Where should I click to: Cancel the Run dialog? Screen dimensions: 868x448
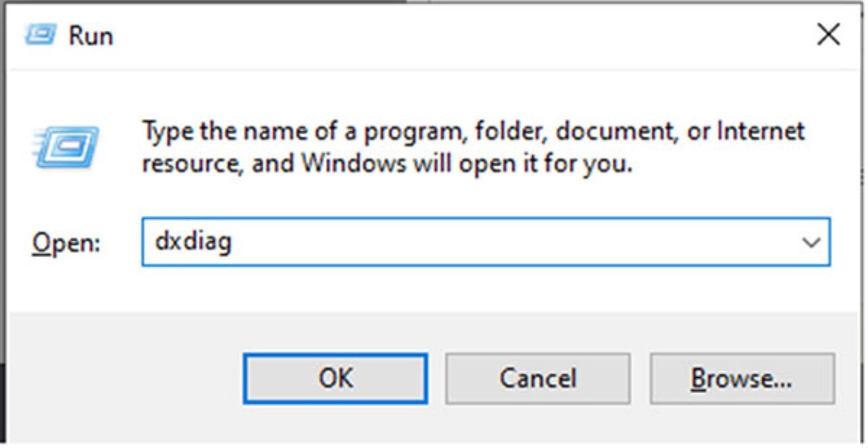538,378
